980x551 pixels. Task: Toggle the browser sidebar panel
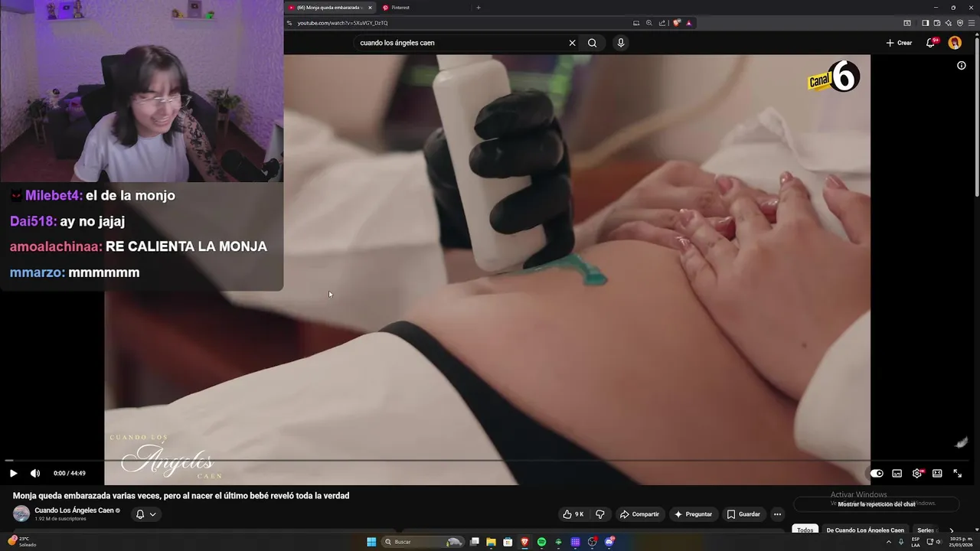tap(925, 23)
